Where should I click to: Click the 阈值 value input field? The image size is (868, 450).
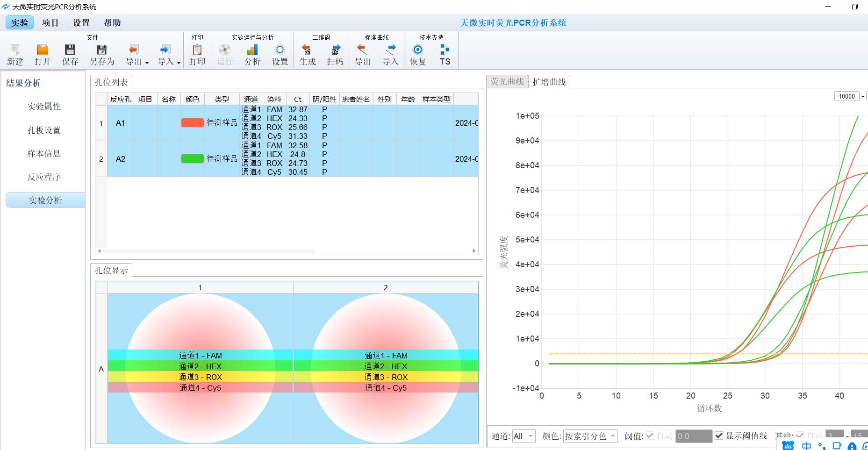[694, 436]
